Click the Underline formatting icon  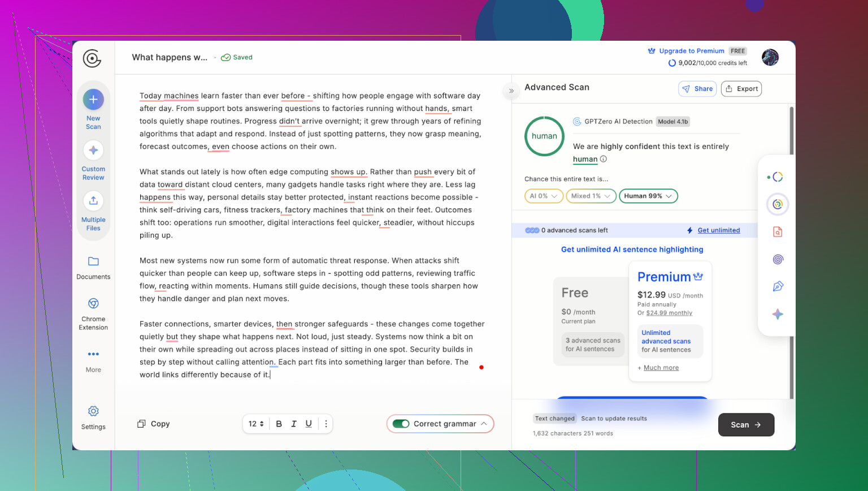coord(309,424)
